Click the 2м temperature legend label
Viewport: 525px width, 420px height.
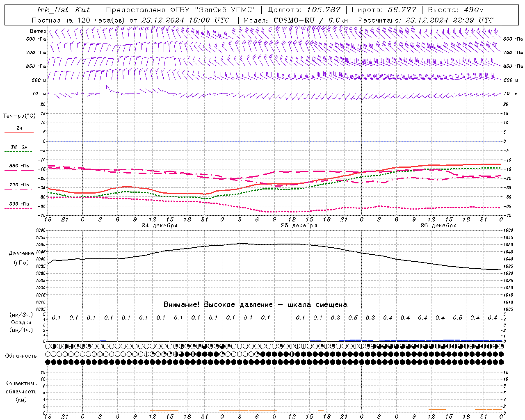coord(19,128)
